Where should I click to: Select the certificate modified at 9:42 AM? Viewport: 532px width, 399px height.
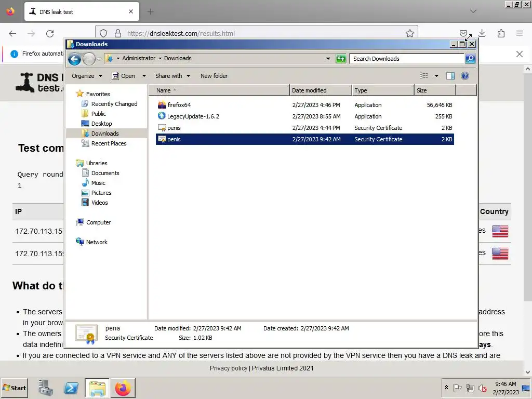pos(304,139)
